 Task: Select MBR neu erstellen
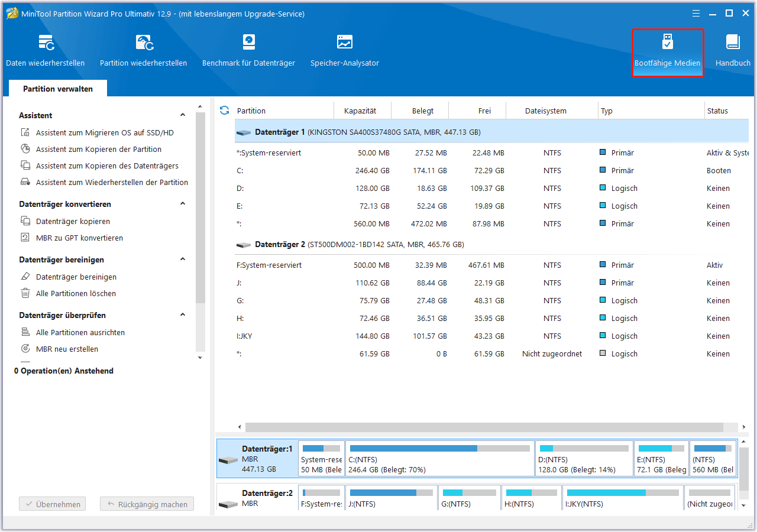point(60,349)
